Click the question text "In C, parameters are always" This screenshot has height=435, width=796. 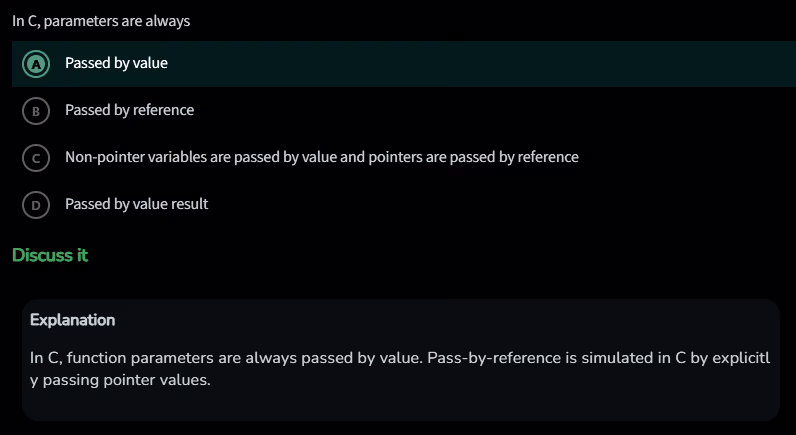[x=101, y=20]
